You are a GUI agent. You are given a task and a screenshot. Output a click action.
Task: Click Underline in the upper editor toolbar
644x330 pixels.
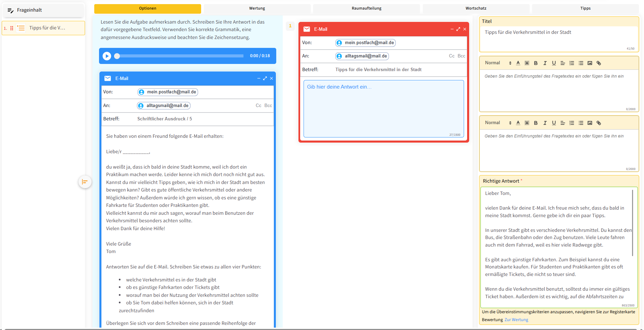[554, 63]
